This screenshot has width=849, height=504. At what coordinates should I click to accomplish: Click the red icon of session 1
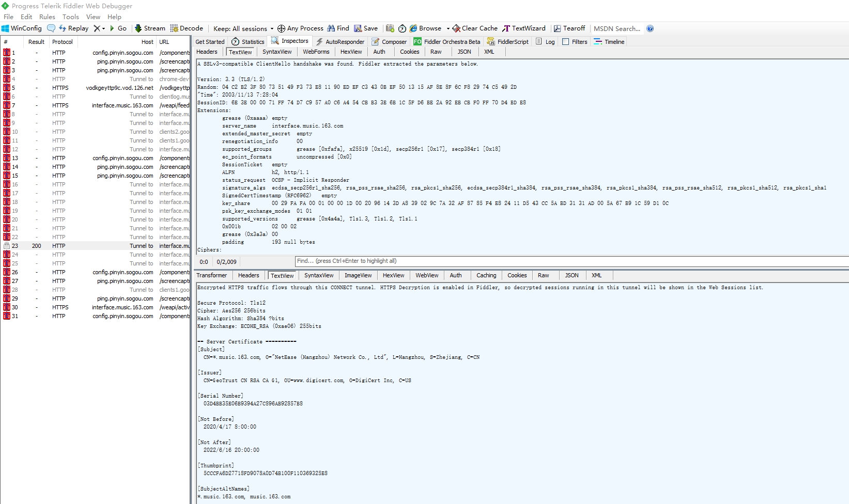pos(7,53)
